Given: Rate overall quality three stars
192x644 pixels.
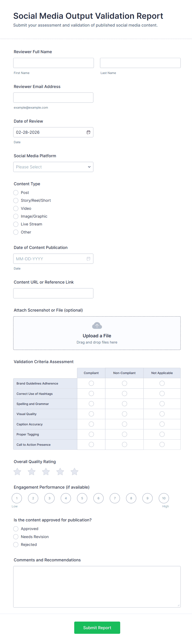Looking at the screenshot, I should tap(46, 472).
